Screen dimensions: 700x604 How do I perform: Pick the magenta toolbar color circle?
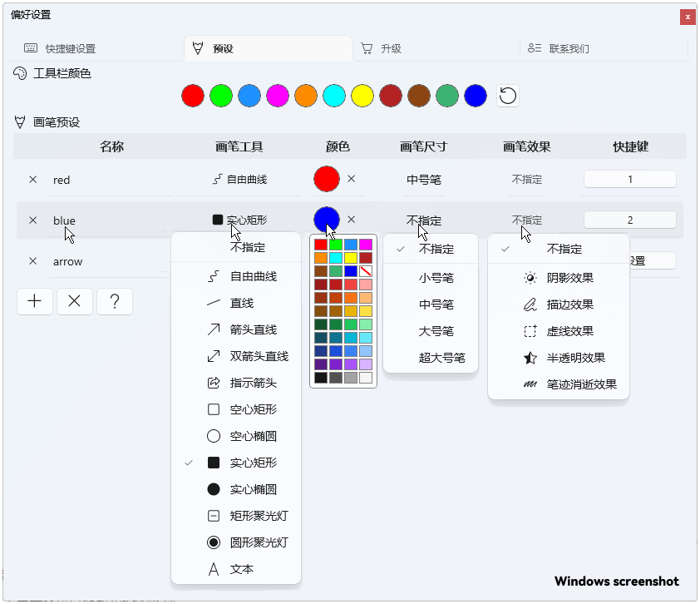pyautogui.click(x=278, y=96)
